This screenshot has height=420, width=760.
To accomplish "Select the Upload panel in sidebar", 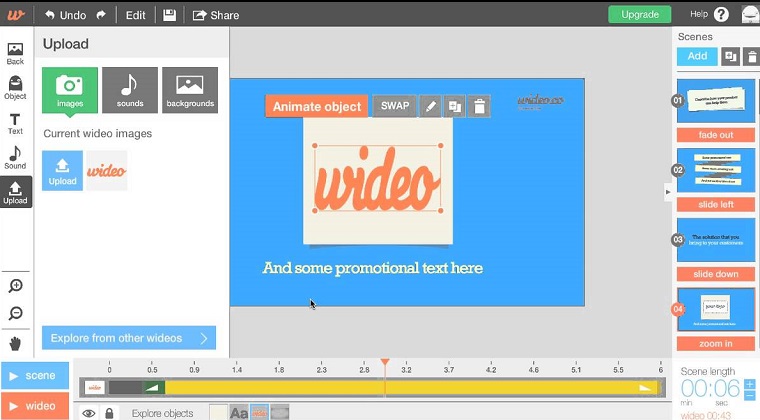I will coord(16,192).
